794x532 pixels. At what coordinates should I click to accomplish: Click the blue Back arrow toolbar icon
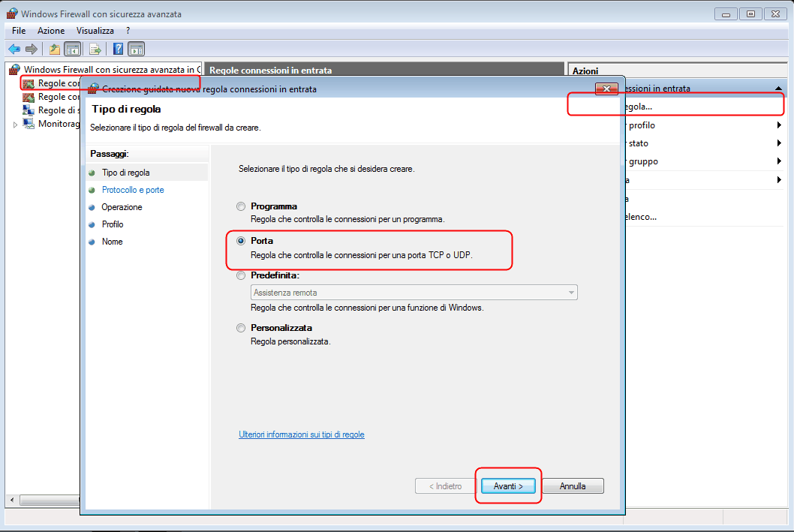click(14, 49)
